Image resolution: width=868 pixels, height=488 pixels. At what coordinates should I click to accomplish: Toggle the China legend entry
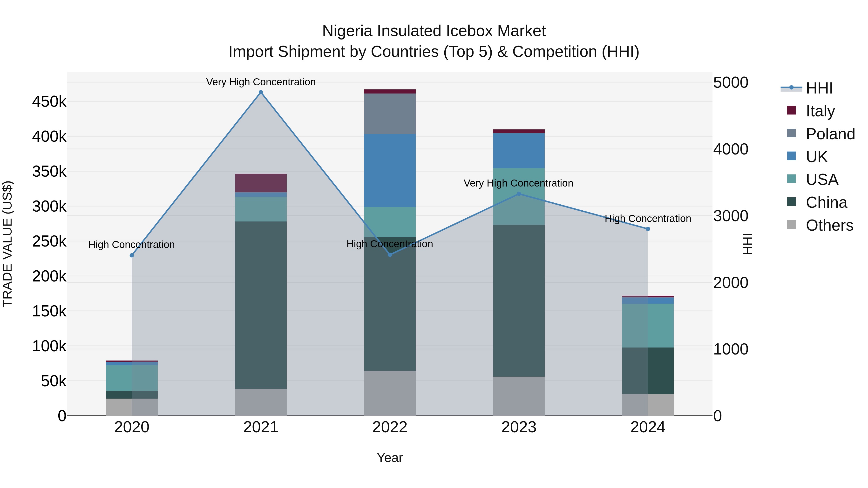[817, 202]
